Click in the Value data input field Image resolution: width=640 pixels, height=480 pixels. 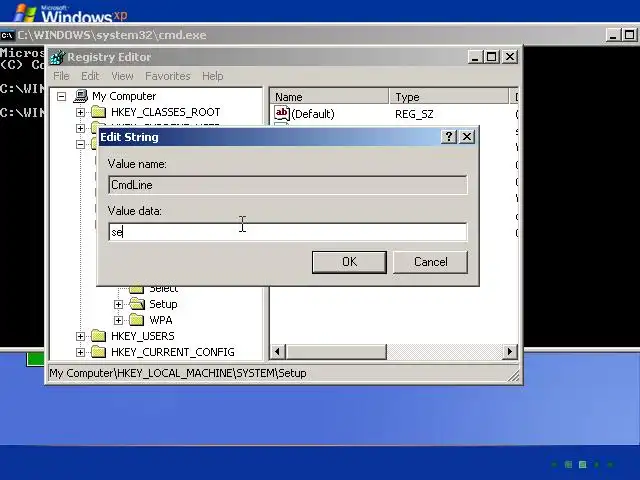point(288,232)
